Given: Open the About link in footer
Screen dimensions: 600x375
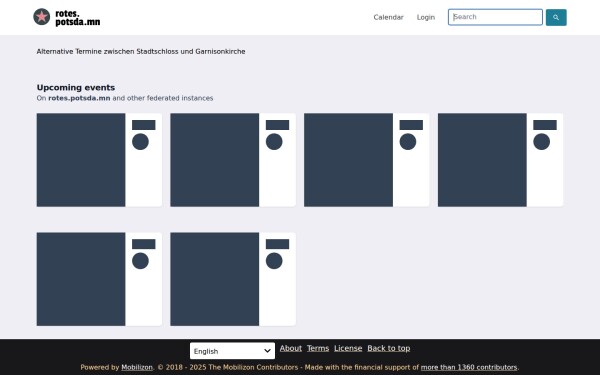Looking at the screenshot, I should (290, 348).
